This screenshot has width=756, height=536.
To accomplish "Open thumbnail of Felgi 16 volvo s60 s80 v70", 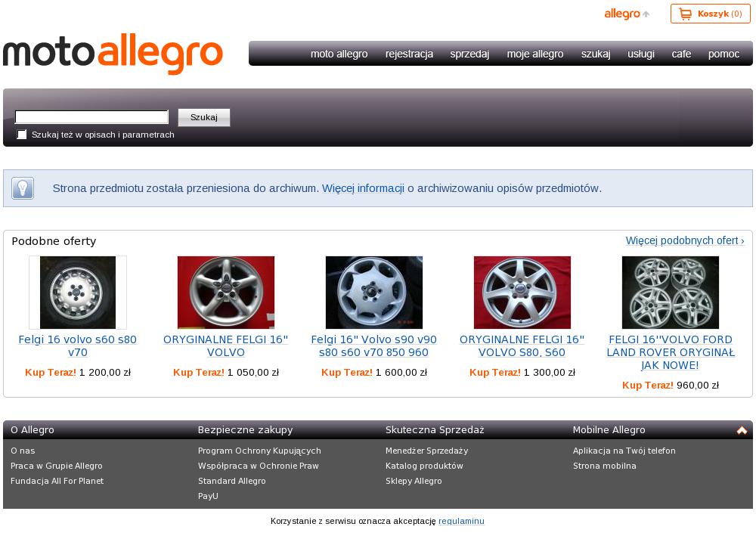I will click(x=78, y=293).
